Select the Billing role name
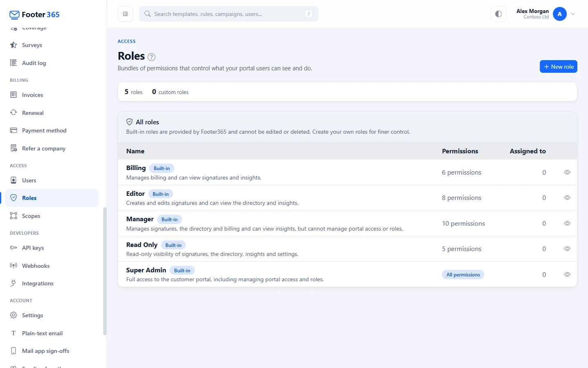 (x=136, y=168)
